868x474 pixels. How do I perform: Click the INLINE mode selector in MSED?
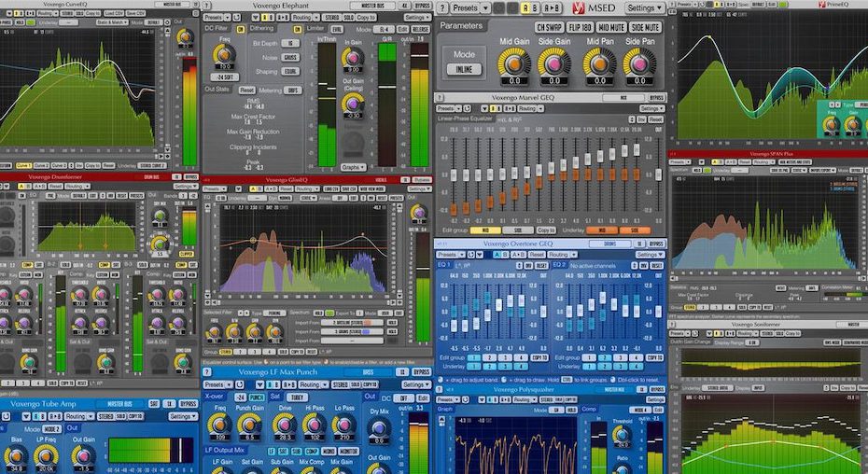point(464,68)
